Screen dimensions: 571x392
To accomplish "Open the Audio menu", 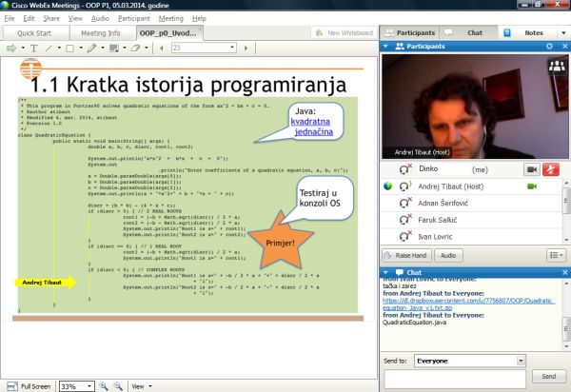I will tap(100, 18).
